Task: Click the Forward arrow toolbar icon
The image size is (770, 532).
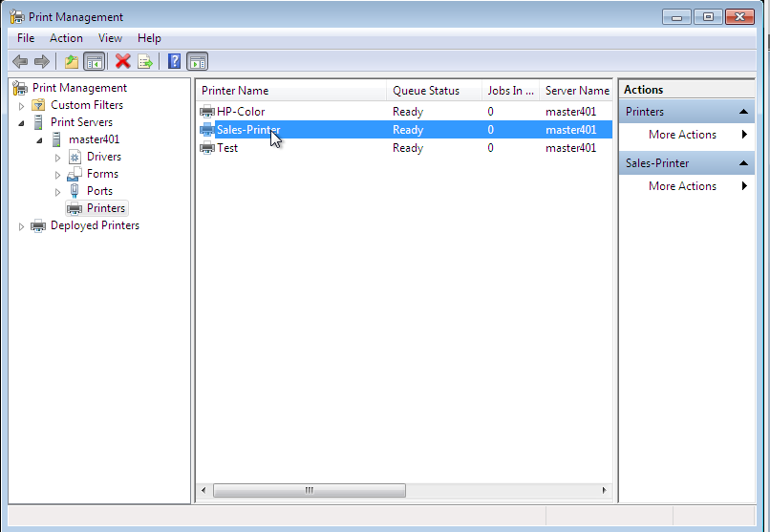Action: click(x=42, y=61)
